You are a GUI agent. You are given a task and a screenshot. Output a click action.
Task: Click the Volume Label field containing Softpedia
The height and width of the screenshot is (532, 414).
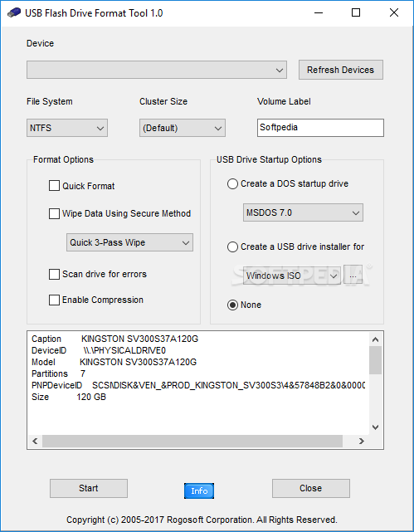pyautogui.click(x=320, y=128)
